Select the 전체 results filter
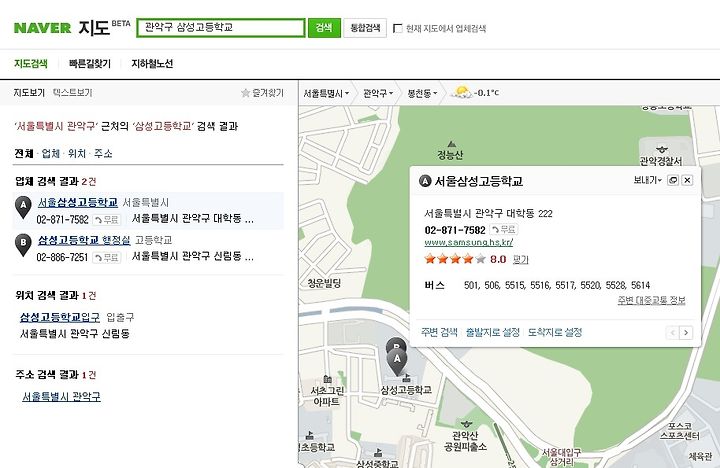Image resolution: width=720 pixels, height=468 pixels. (24, 153)
